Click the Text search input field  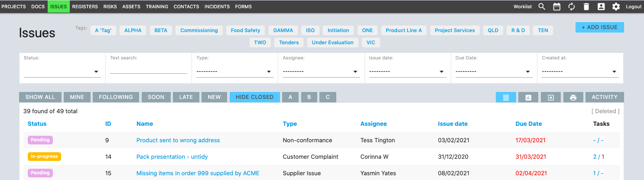tap(148, 69)
